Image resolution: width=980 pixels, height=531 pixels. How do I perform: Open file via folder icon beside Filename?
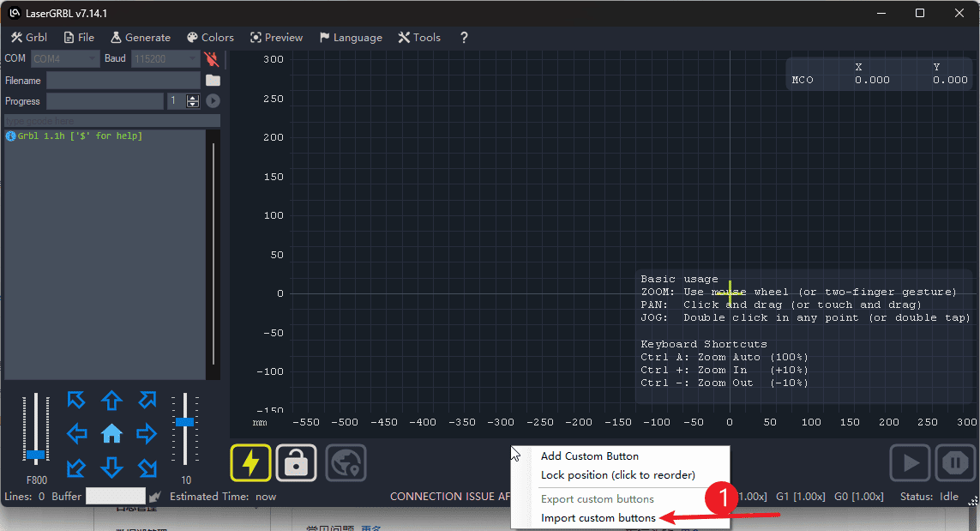click(213, 81)
